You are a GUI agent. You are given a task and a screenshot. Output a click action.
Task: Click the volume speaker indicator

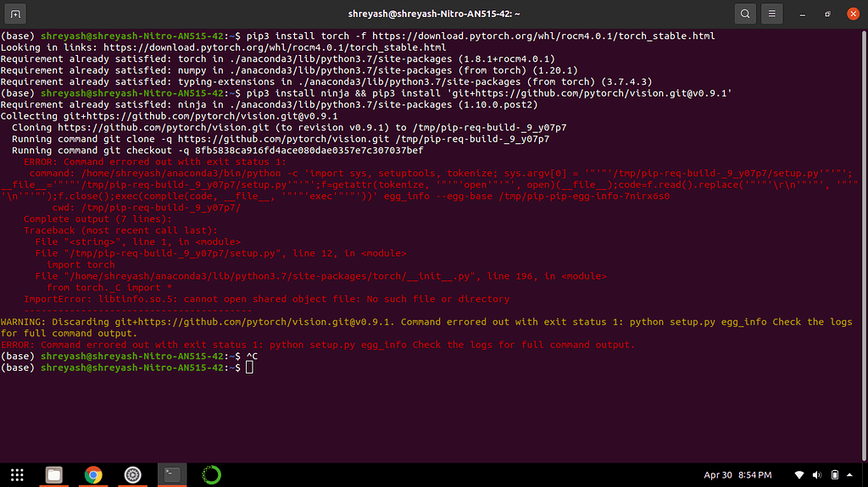[x=817, y=475]
